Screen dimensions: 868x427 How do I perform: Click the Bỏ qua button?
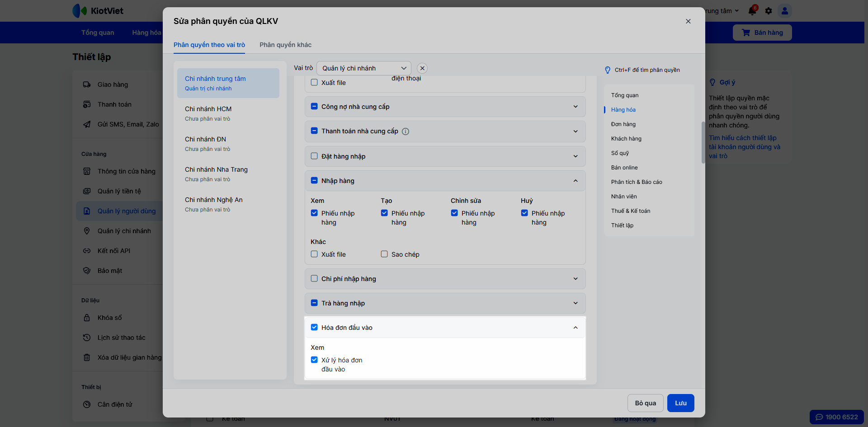645,403
